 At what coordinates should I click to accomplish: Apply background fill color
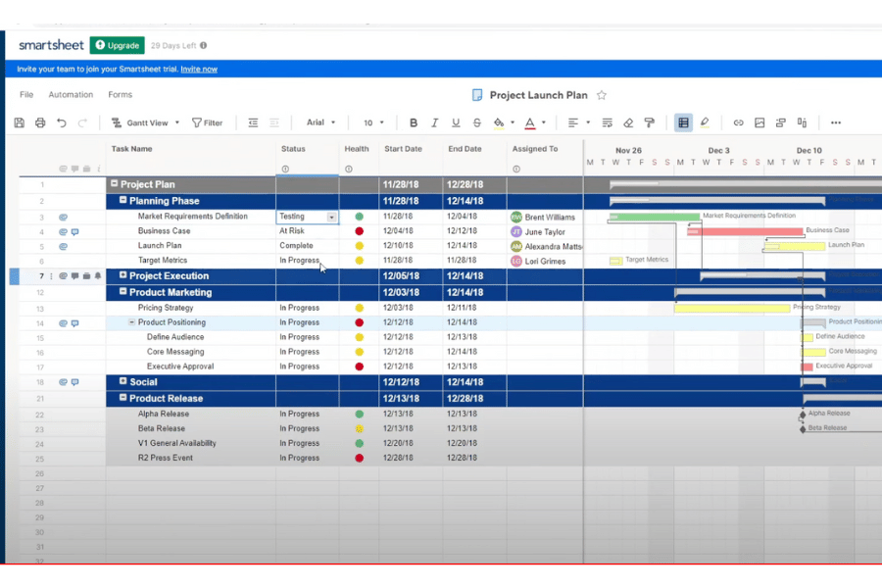click(x=499, y=122)
